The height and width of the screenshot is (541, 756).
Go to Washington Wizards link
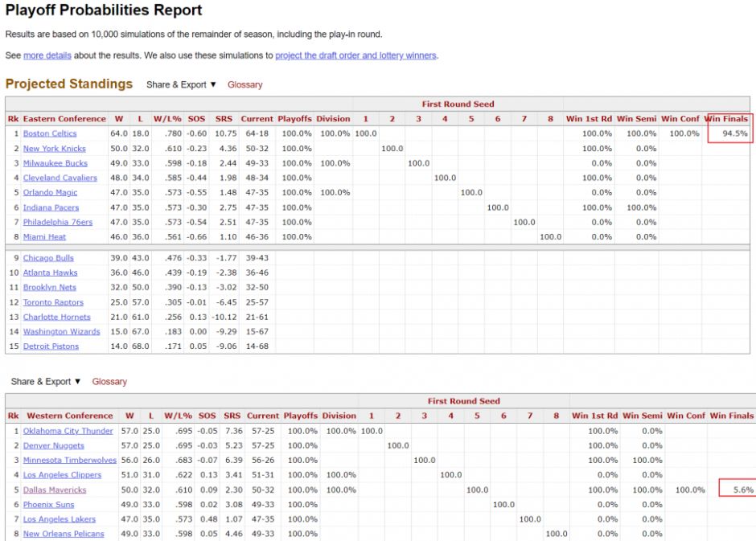tap(62, 332)
